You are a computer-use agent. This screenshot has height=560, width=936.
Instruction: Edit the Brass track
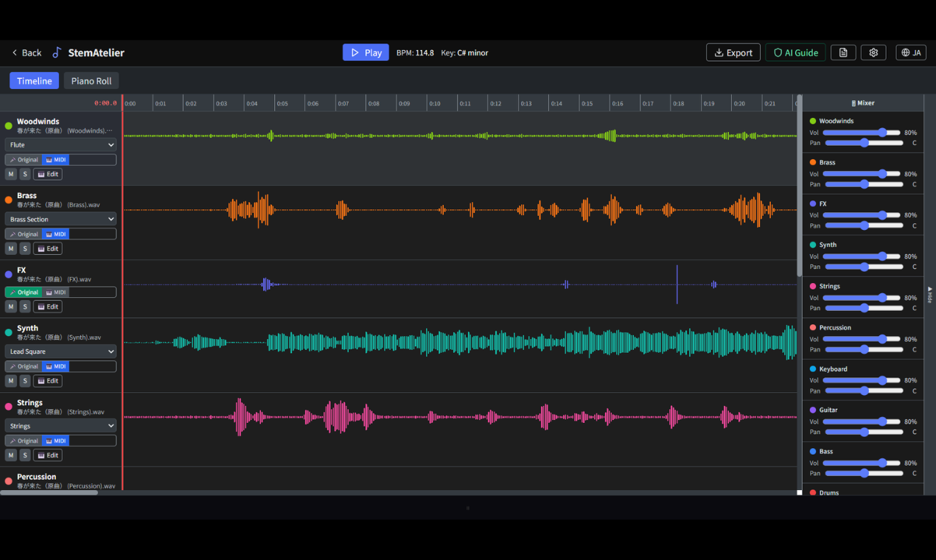(48, 248)
